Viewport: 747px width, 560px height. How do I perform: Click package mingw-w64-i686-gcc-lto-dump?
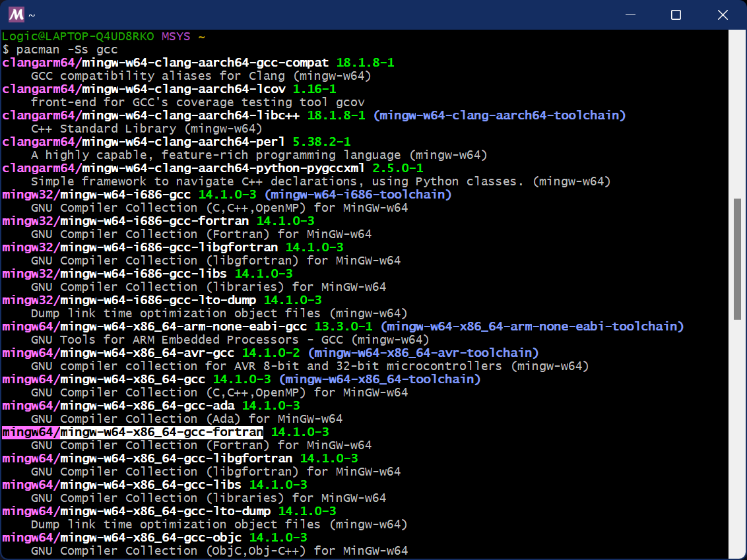tap(158, 300)
